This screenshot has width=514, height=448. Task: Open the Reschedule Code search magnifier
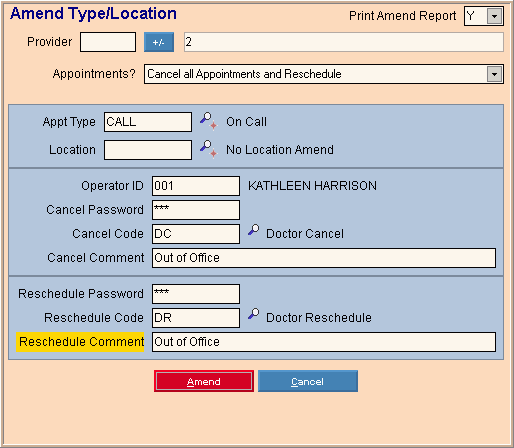254,314
